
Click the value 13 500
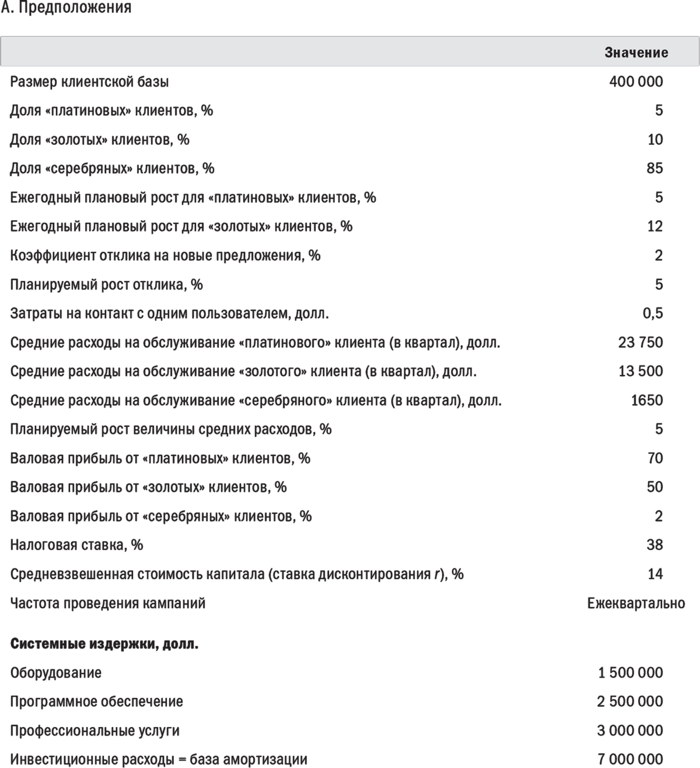[640, 371]
